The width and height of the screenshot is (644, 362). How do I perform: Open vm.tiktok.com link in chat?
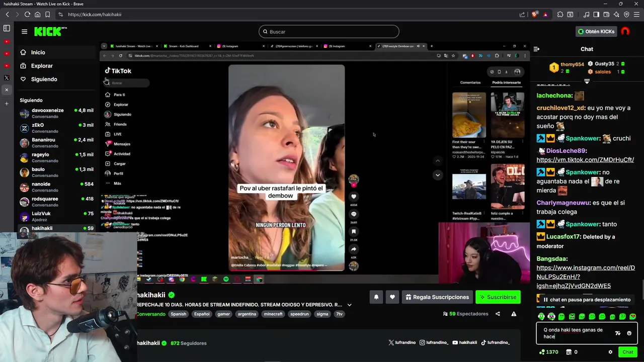point(585,160)
